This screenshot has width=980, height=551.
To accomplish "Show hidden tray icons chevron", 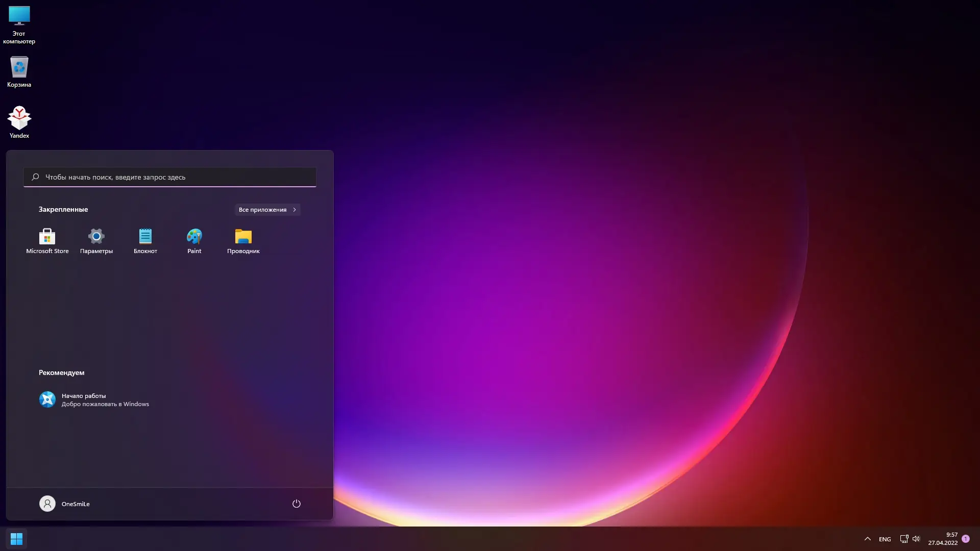I will (x=867, y=539).
